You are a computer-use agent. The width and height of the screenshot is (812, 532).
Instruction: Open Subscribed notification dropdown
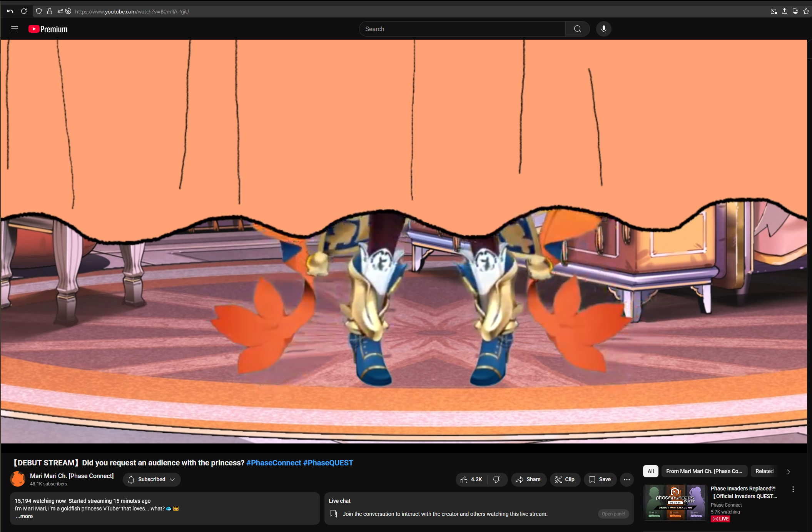152,479
